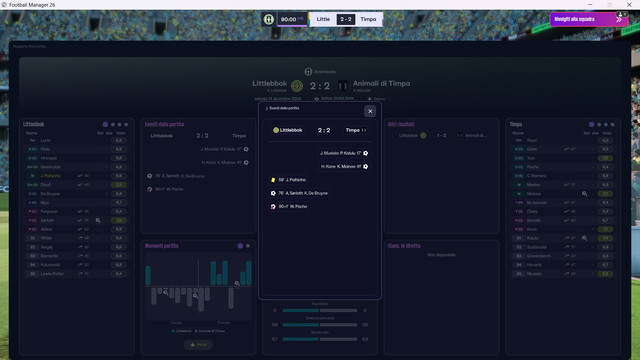Select the 90+1 W.Pacho entry in popup
The width and height of the screenshot is (640, 360).
(x=289, y=207)
